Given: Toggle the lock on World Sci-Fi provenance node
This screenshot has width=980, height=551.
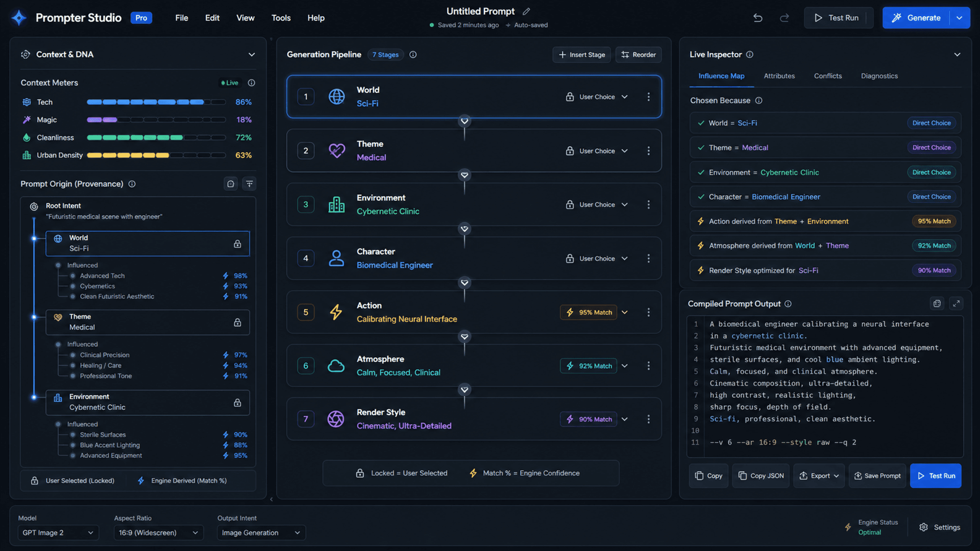Looking at the screenshot, I should coord(237,244).
